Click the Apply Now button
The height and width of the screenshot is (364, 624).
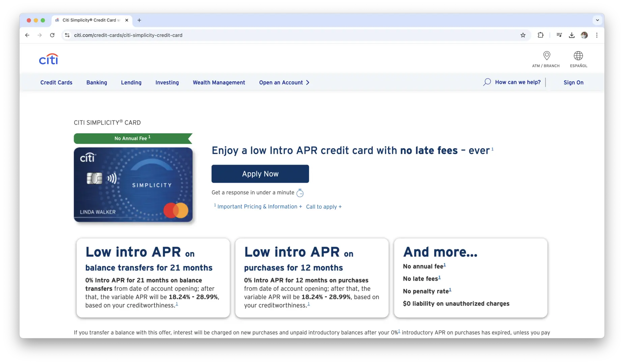pyautogui.click(x=260, y=174)
